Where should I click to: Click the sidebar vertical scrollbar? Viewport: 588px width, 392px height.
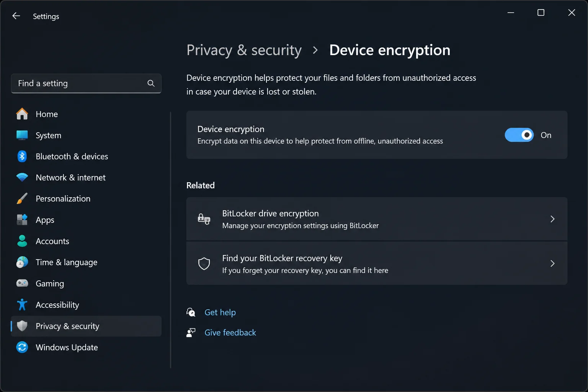(x=170, y=240)
